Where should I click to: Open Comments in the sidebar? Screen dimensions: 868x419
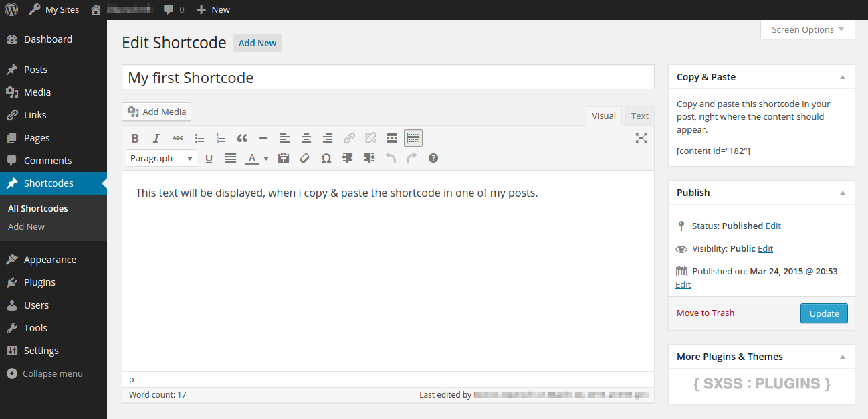coord(53,161)
